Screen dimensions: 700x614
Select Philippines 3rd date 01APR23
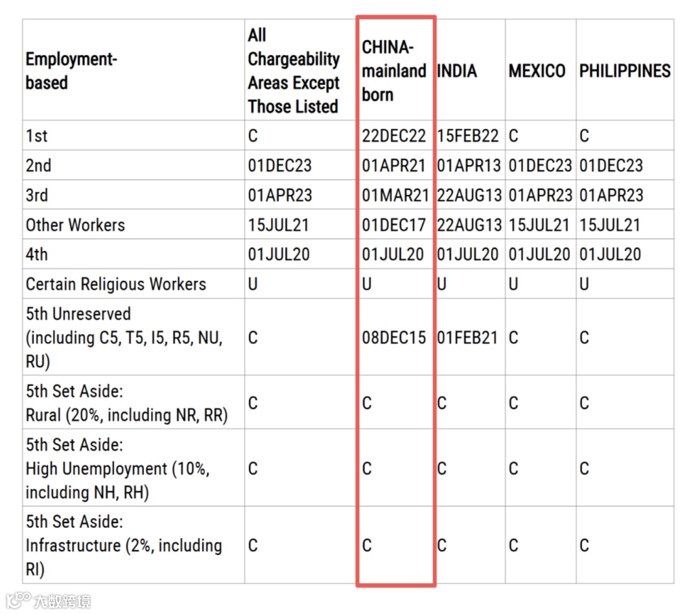pos(611,195)
